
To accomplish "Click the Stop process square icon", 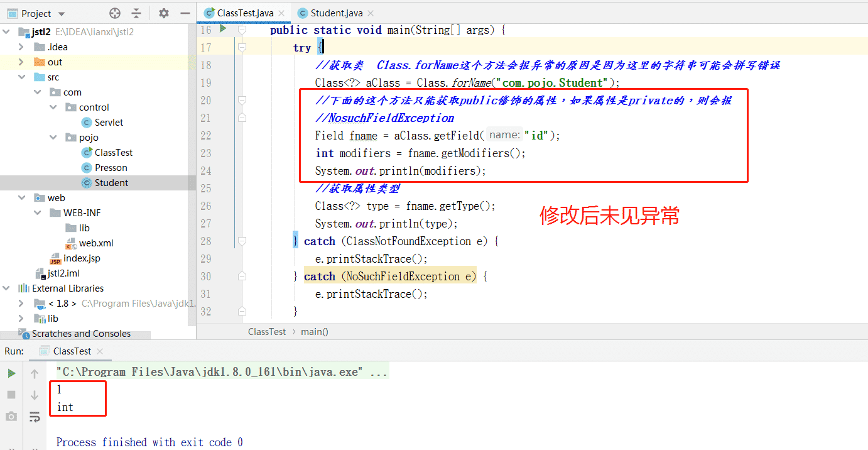I will (11, 395).
